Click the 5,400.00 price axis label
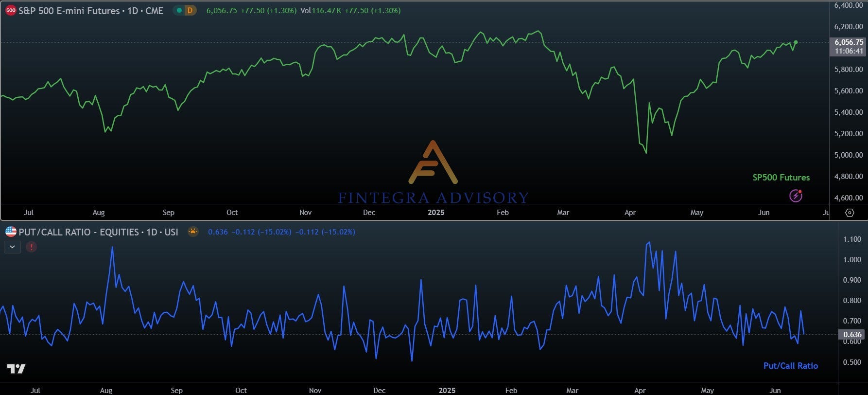The image size is (868, 395). pos(849,112)
